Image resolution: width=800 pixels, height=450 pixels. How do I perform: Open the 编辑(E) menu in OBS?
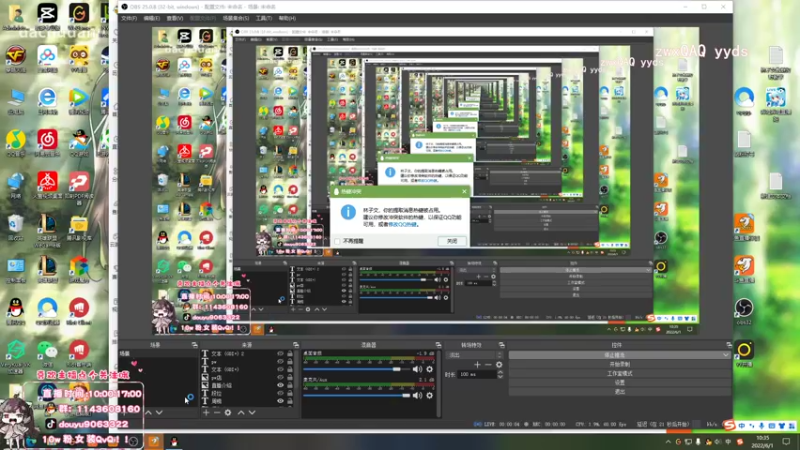pos(152,18)
